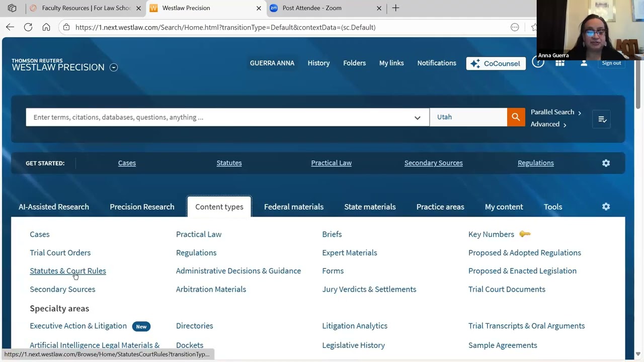Open Folders in the header

(354, 63)
